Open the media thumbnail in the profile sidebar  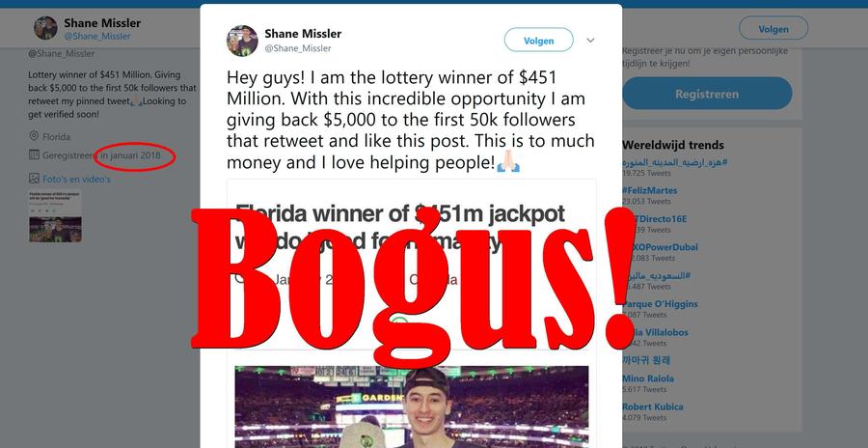(55, 216)
